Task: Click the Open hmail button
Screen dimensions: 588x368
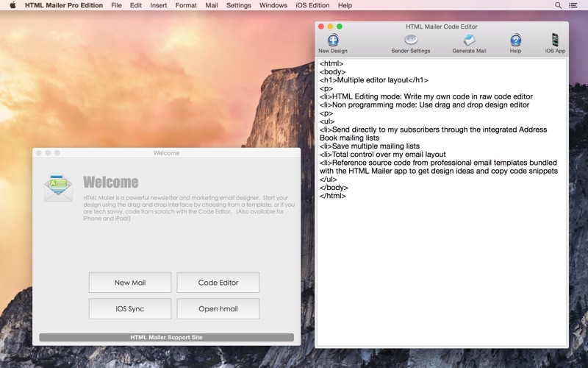Action: (218, 308)
